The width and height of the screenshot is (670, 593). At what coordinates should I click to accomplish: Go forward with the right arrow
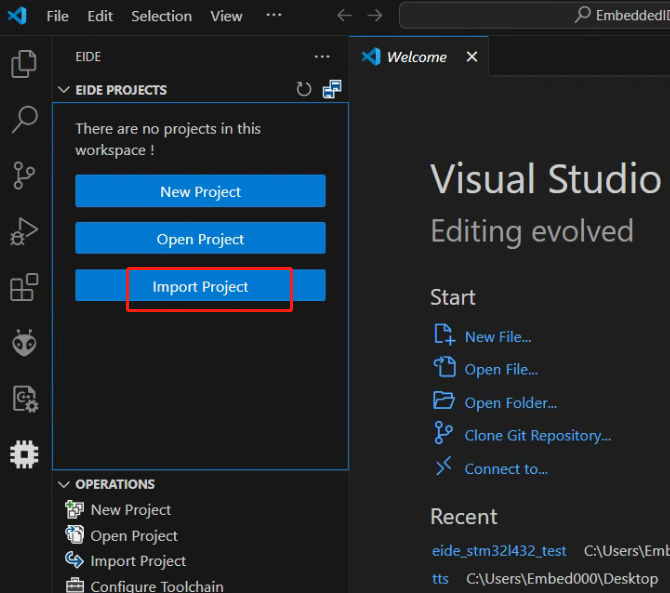pyautogui.click(x=375, y=16)
